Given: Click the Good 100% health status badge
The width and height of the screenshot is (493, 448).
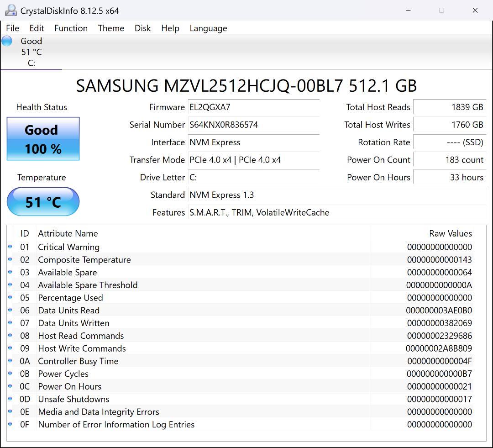Looking at the screenshot, I should click(43, 139).
